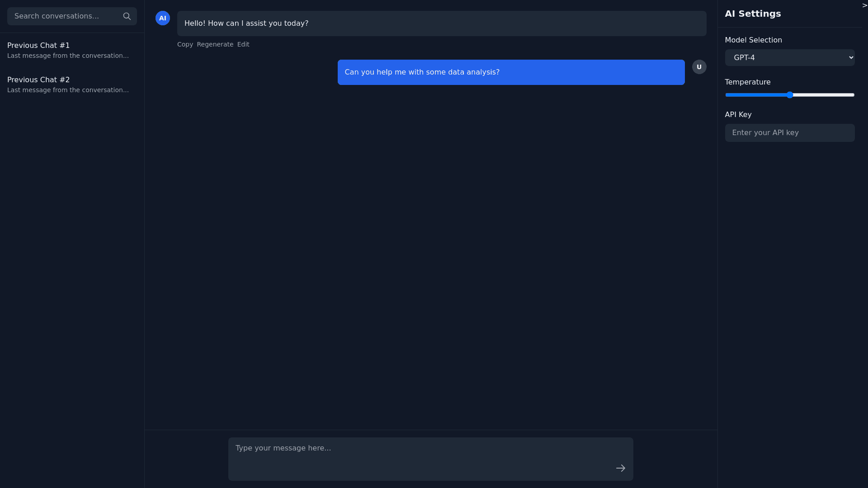868x488 pixels.
Task: Collapse AI Settings panel with chevron
Action: [864, 5]
